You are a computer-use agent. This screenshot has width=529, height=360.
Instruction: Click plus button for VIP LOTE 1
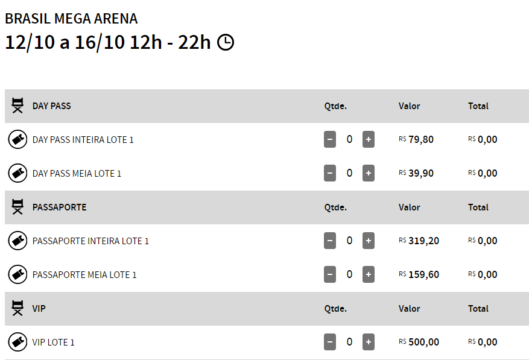click(368, 342)
